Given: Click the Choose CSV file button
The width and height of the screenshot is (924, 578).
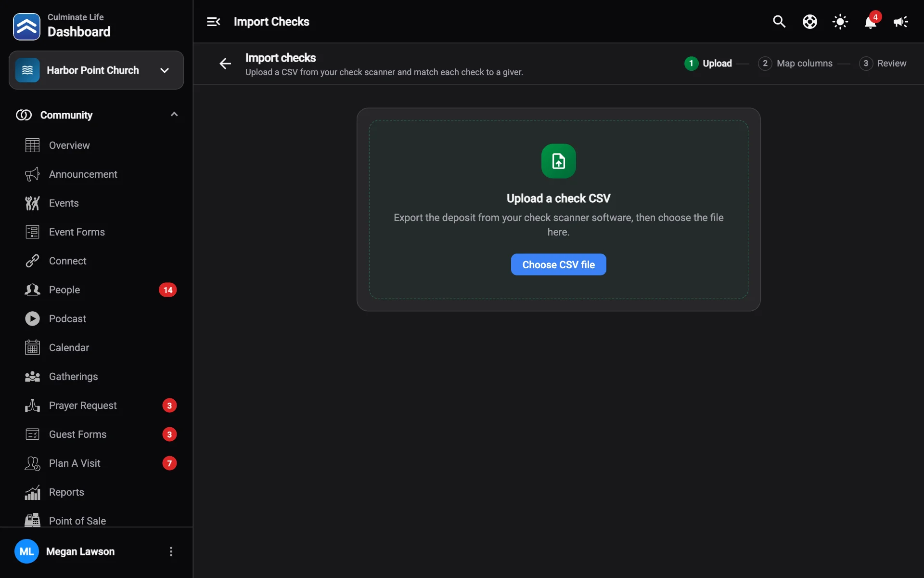Looking at the screenshot, I should 558,264.
